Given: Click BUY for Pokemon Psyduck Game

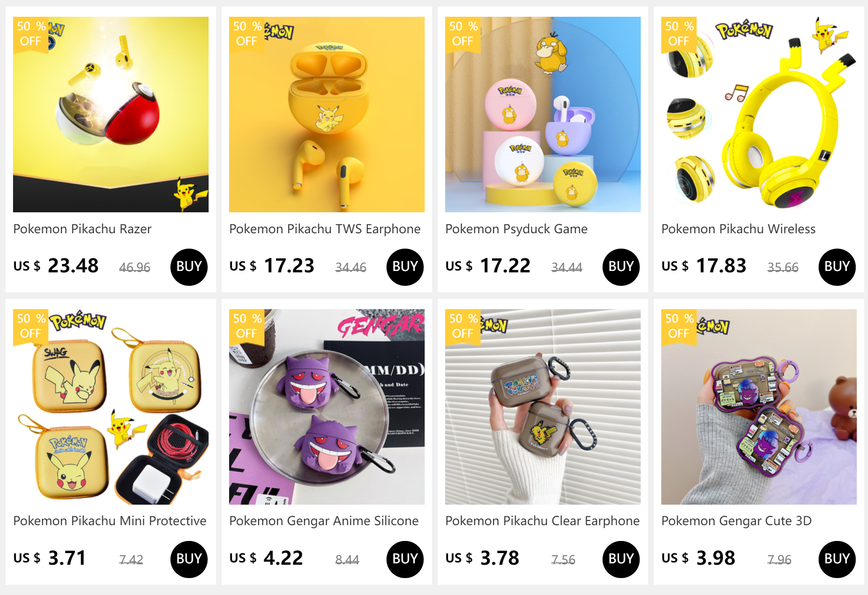Looking at the screenshot, I should click(x=621, y=267).
